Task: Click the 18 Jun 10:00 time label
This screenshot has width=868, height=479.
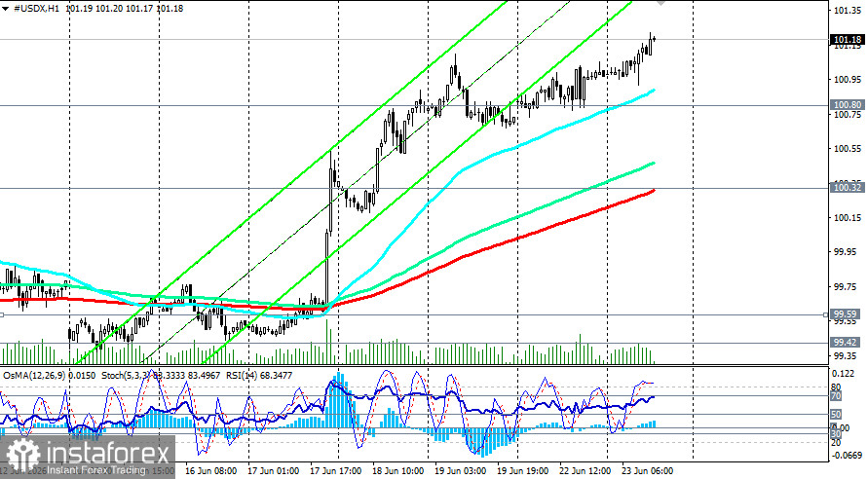Action: click(398, 471)
